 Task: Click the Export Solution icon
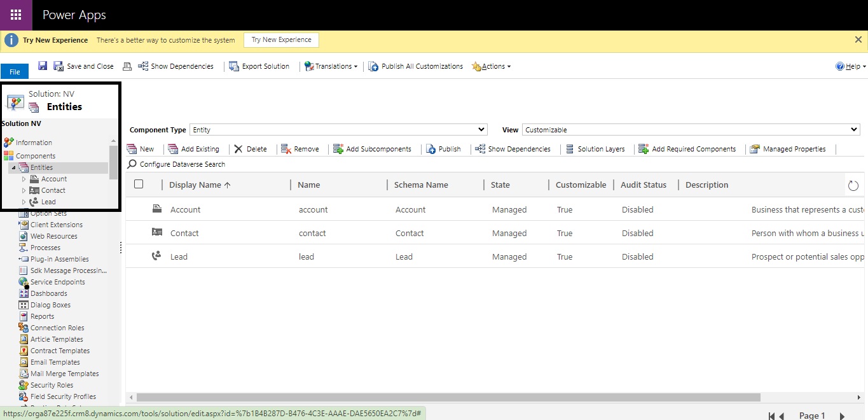(x=233, y=66)
